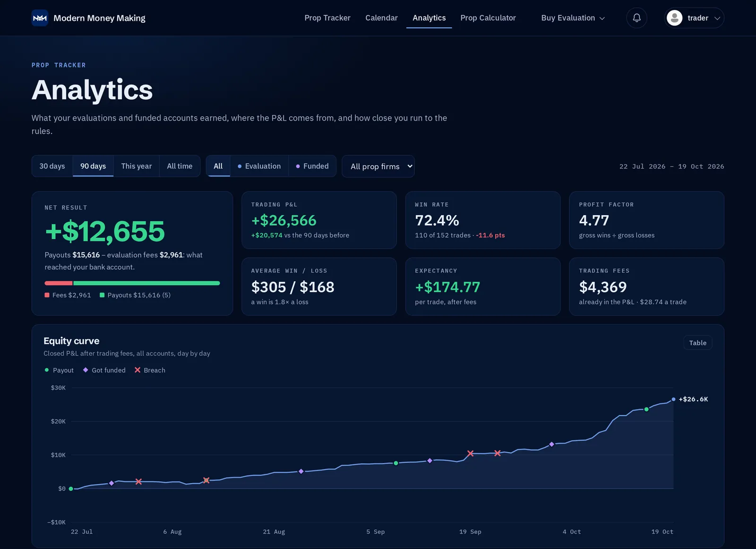Click the trader avatar icon
The width and height of the screenshot is (756, 549).
point(674,18)
